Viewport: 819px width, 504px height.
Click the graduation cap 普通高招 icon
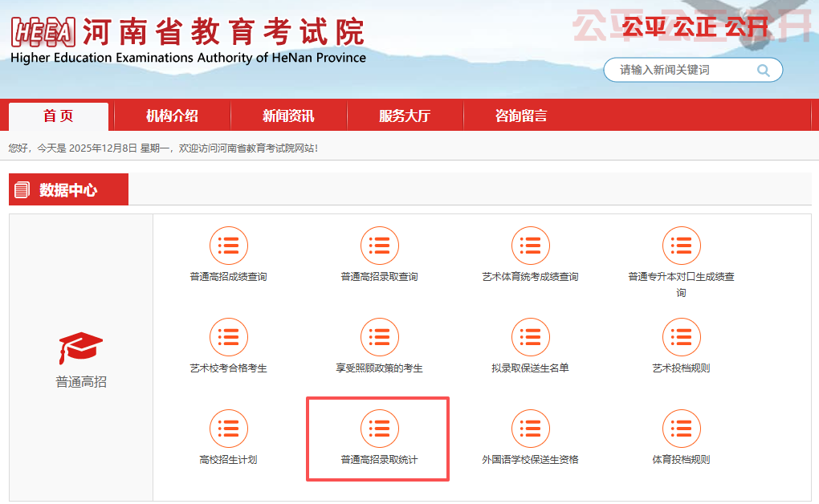pos(81,348)
